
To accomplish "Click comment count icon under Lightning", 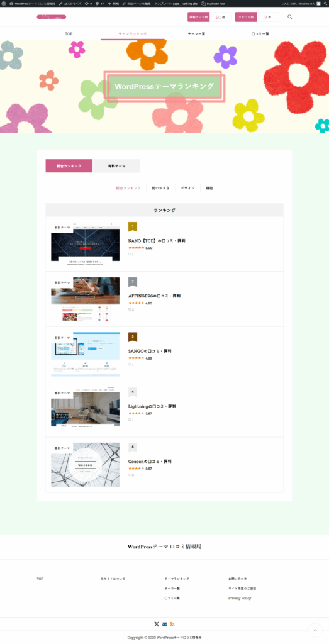I will [131, 419].
